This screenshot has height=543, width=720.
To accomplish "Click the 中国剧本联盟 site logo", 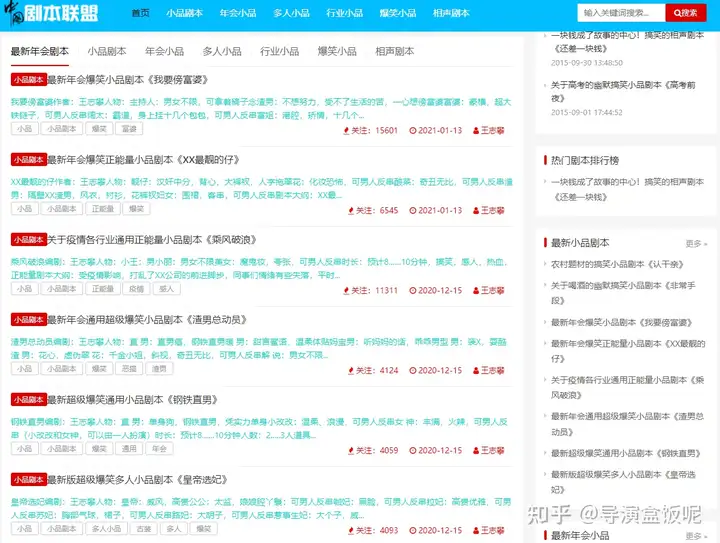I will click(51, 13).
